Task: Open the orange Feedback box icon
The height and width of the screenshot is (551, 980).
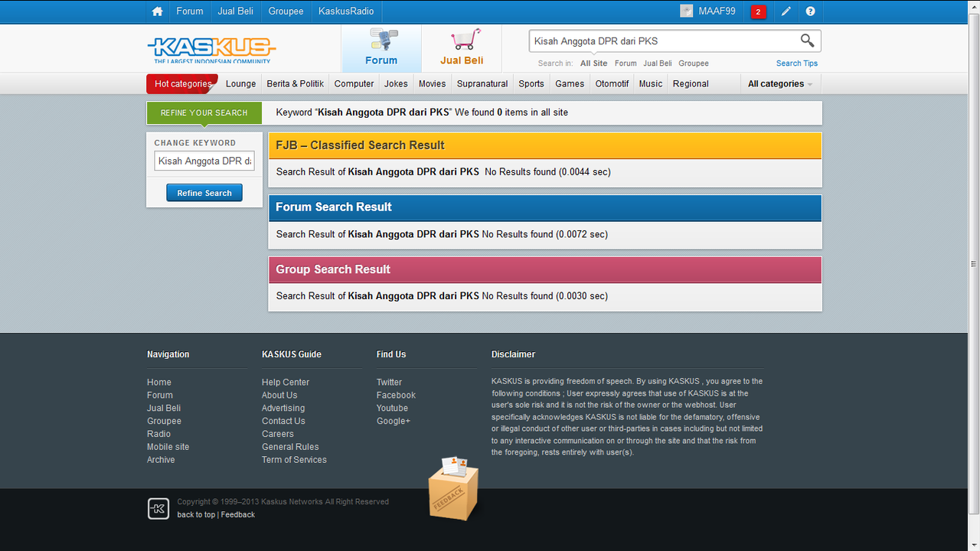Action: coord(453,489)
